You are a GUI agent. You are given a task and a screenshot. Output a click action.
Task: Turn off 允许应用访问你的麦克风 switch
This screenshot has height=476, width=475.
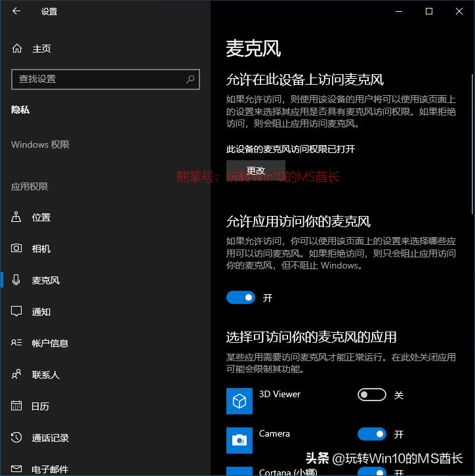[241, 297]
